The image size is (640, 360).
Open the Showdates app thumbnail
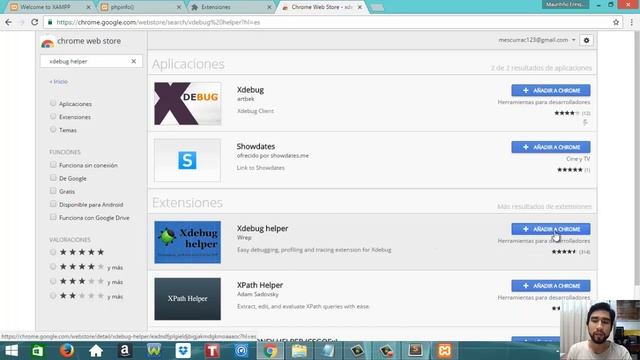click(187, 160)
